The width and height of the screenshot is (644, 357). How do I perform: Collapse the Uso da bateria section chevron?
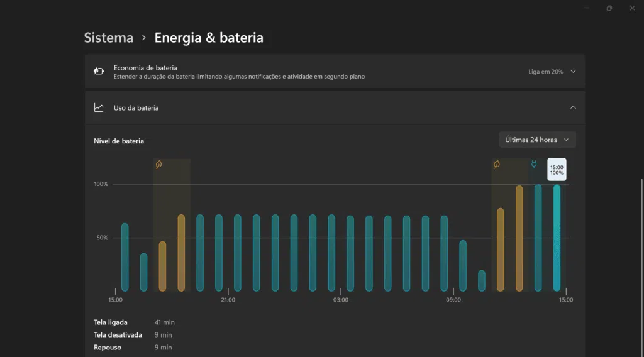573,107
